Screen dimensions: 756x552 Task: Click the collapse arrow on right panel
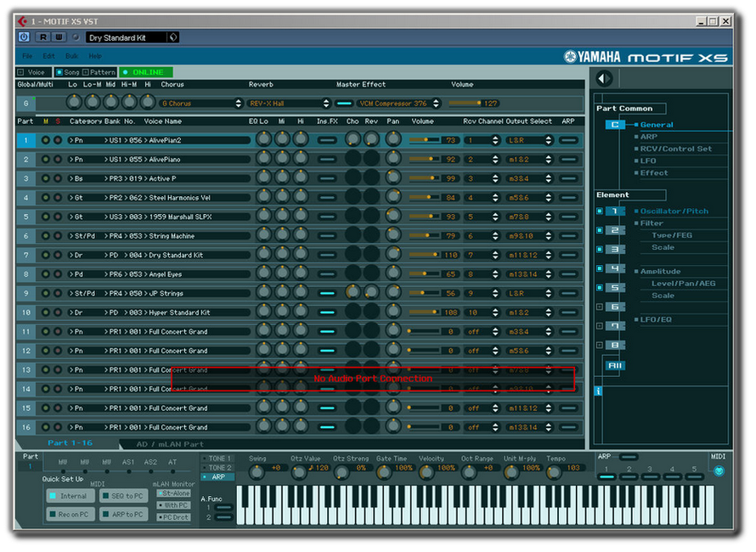pyautogui.click(x=604, y=79)
